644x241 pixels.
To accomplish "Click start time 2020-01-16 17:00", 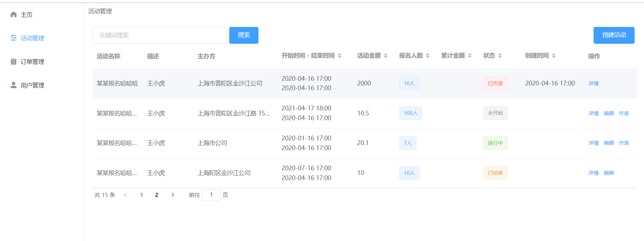I will [307, 138].
